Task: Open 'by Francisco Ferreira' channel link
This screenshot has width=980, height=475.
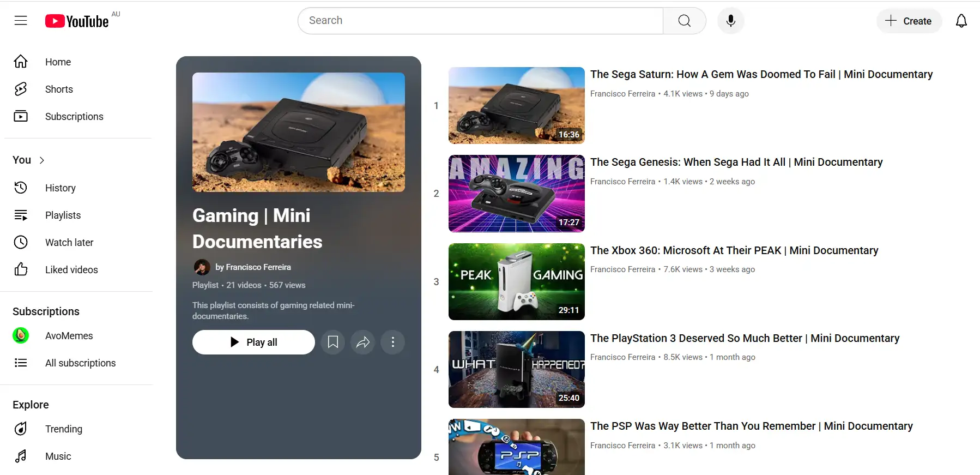Action: coord(253,267)
